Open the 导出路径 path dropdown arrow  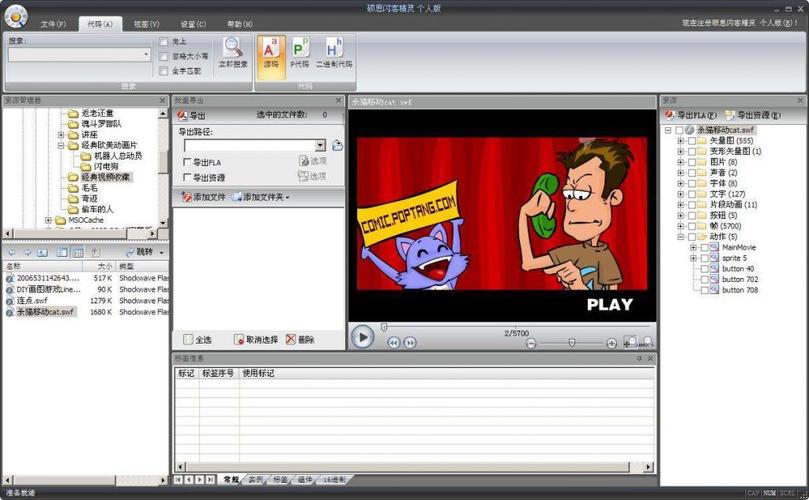click(x=320, y=146)
